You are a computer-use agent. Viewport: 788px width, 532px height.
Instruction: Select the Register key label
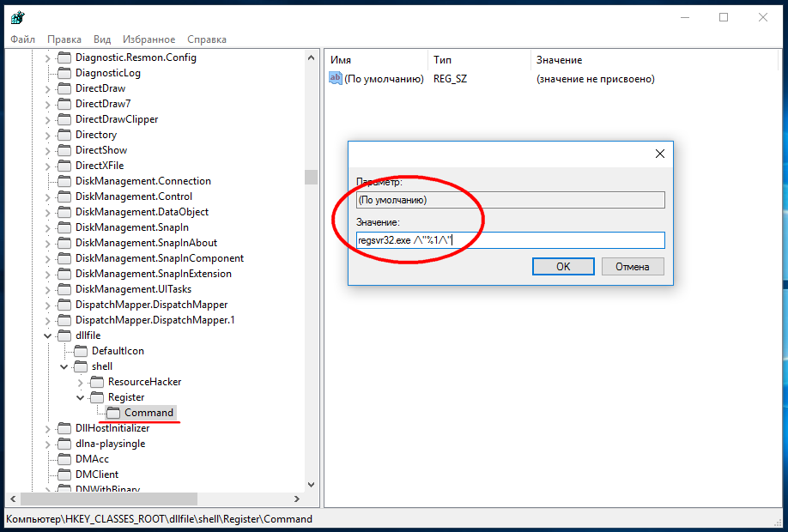click(x=126, y=397)
